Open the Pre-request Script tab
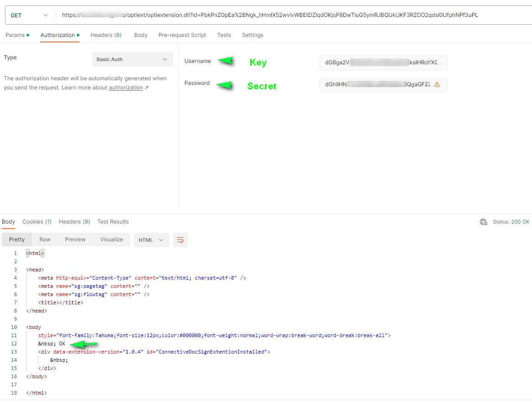The height and width of the screenshot is (401, 532). tap(182, 35)
